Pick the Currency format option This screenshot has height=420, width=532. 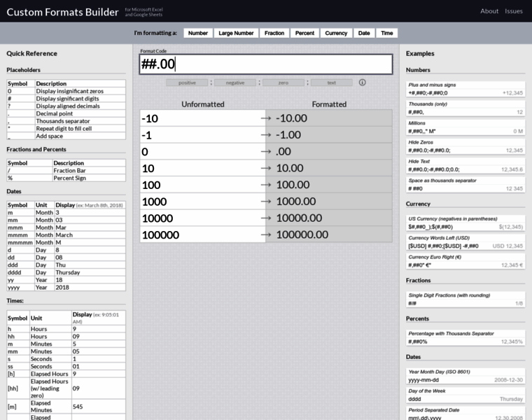(x=336, y=33)
